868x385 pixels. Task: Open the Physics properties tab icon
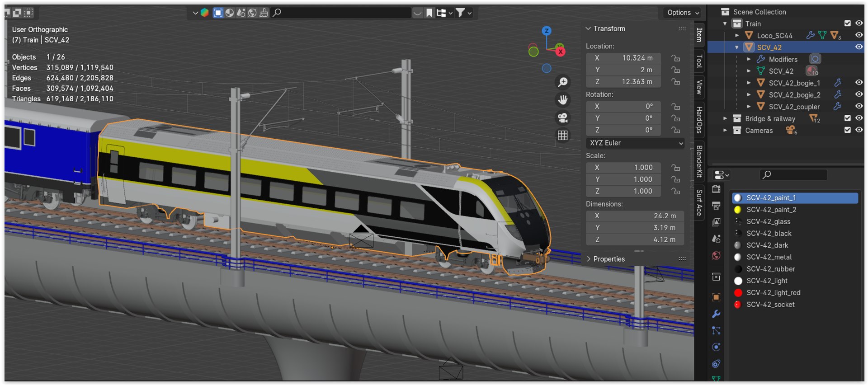coord(716,347)
